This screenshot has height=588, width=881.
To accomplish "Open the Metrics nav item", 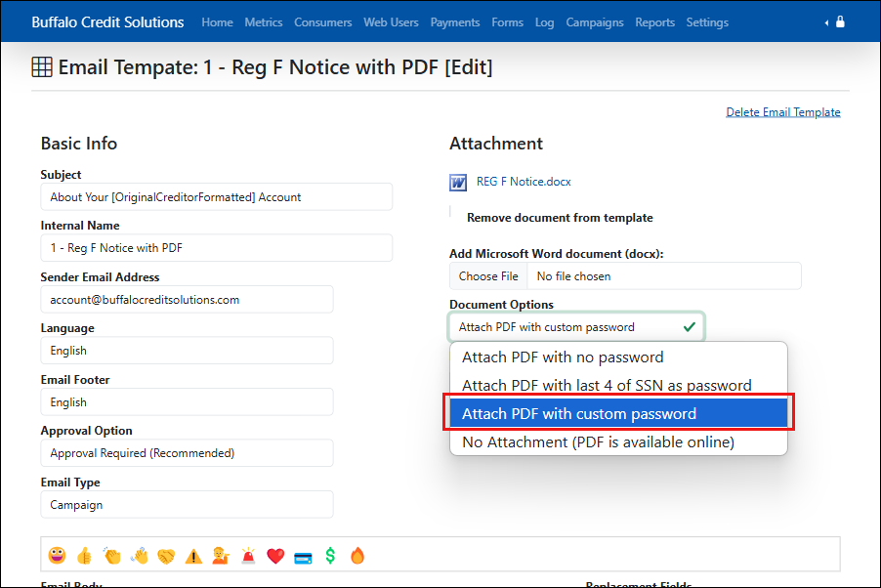I will tap(264, 22).
